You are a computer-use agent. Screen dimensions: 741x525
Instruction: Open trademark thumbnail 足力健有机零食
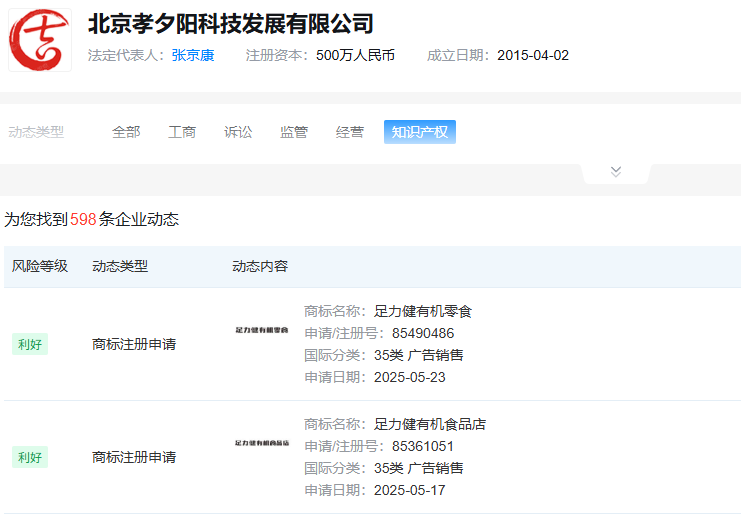pos(262,330)
